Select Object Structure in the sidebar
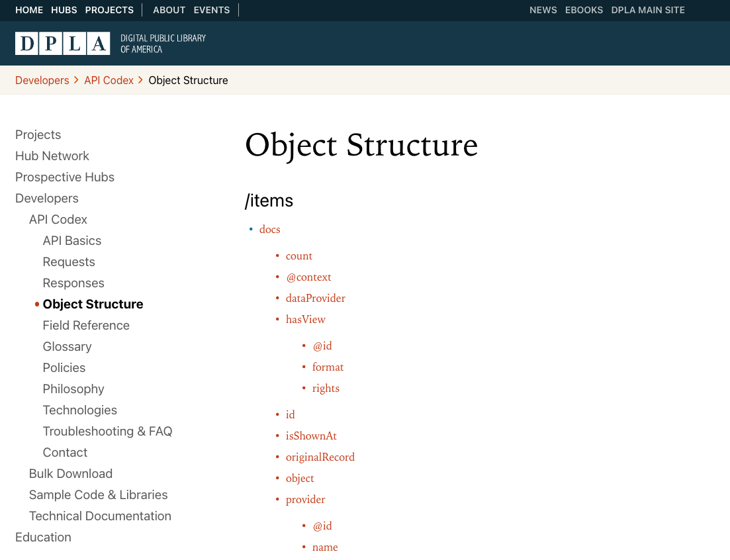Screen dimensions: 730x560 (93, 304)
